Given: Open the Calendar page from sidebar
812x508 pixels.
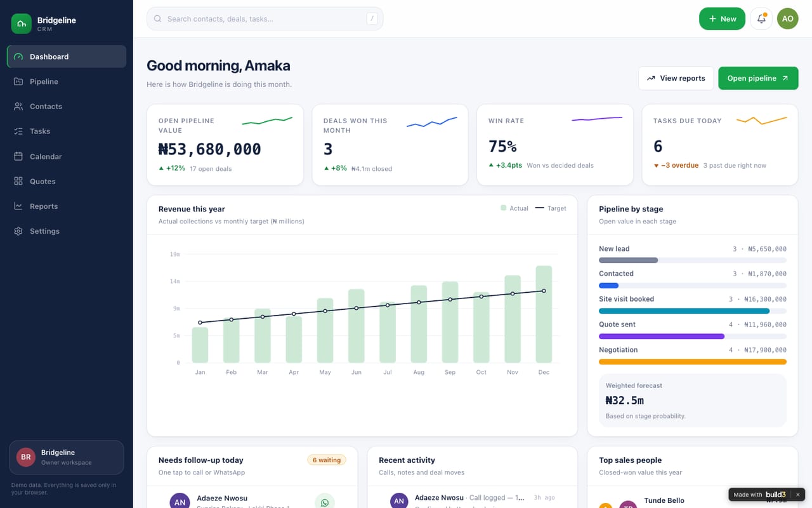Looking at the screenshot, I should click(67, 156).
